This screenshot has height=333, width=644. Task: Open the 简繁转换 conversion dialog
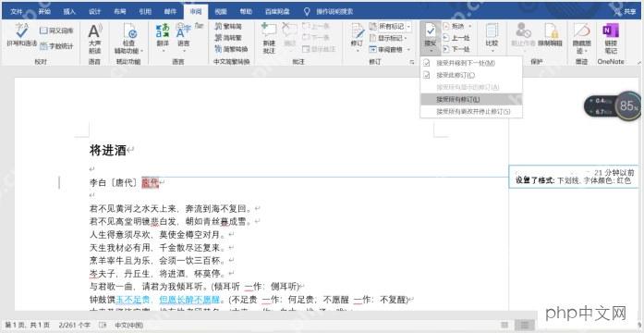pos(231,49)
